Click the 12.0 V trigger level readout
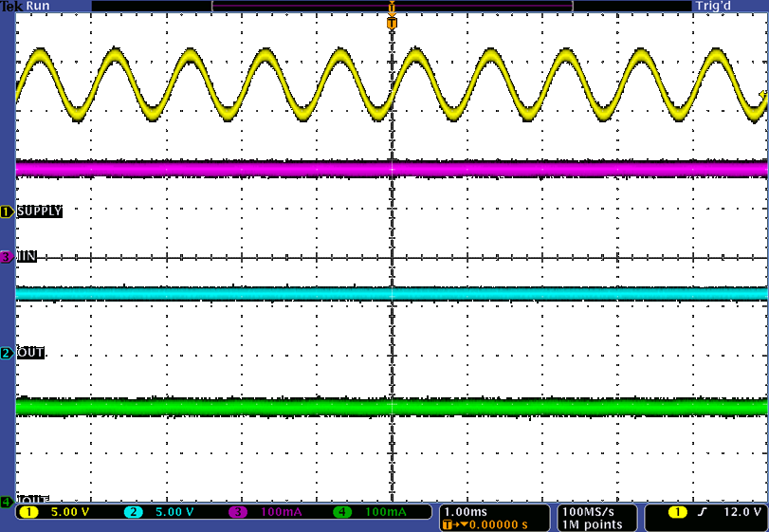Viewport: 769px width, 532px height. 742,512
